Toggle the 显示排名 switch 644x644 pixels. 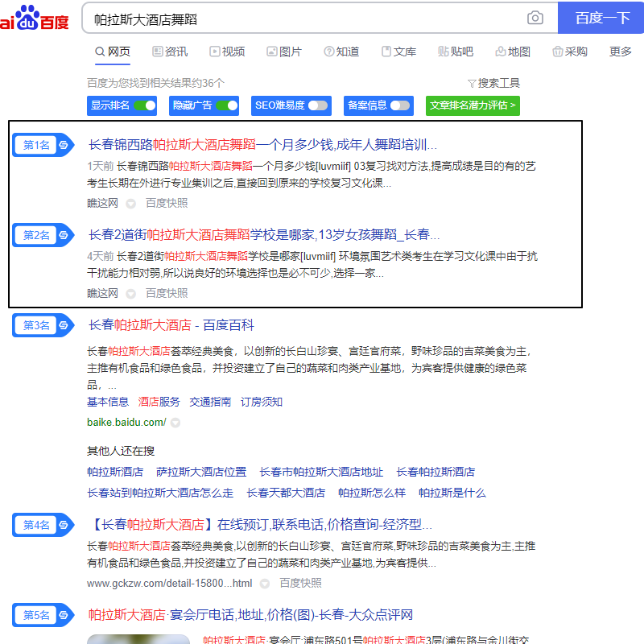145,105
